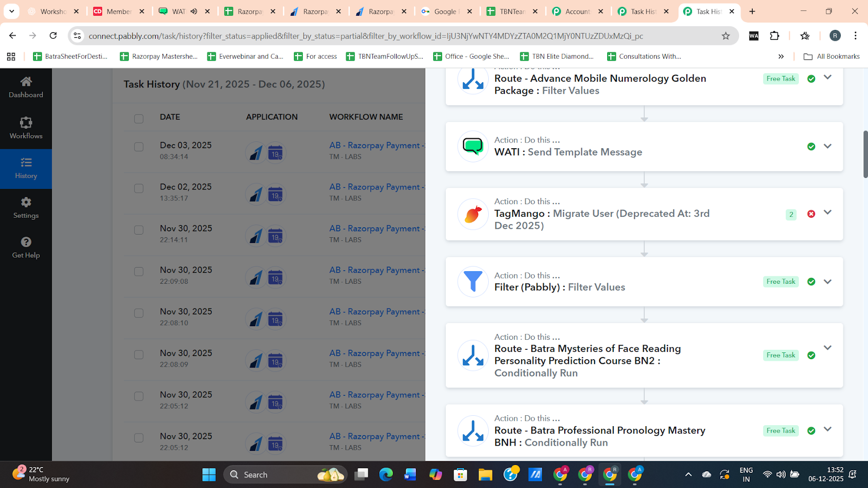The height and width of the screenshot is (488, 868).
Task: Switch to the Account browser tab
Action: click(x=577, y=12)
